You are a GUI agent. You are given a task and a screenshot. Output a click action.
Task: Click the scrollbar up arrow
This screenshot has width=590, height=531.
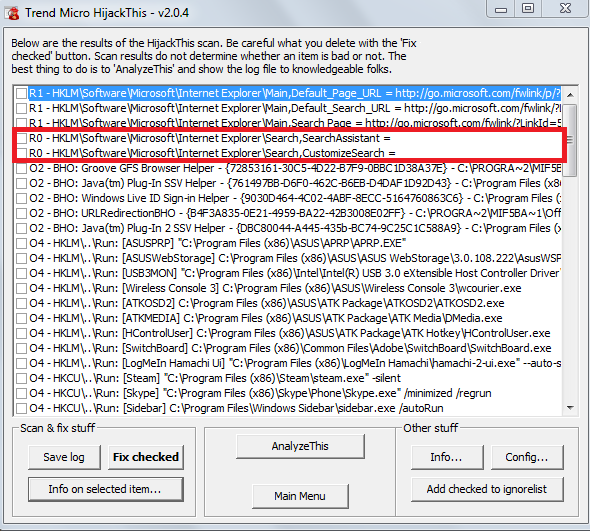click(x=570, y=95)
